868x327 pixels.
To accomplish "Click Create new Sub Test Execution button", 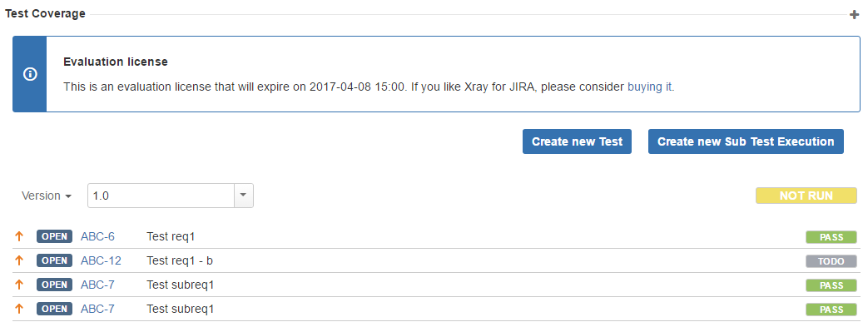I will coord(746,141).
